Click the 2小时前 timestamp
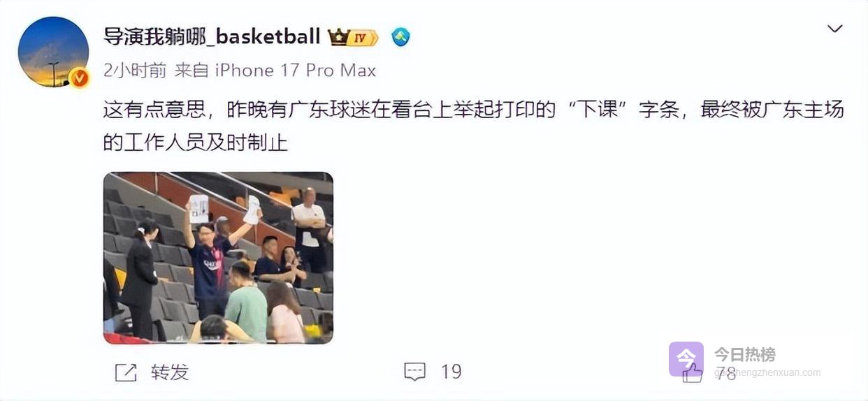868x401 pixels. (x=135, y=71)
